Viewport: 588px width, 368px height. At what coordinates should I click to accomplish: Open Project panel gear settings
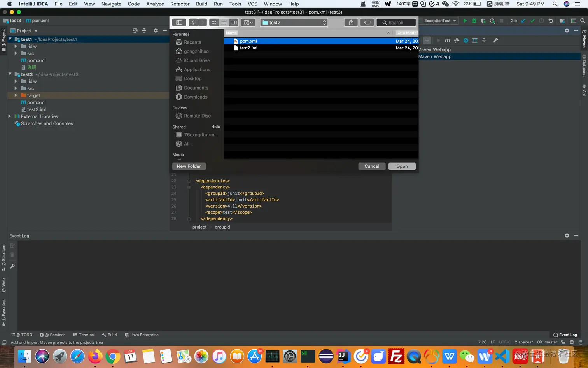click(156, 30)
